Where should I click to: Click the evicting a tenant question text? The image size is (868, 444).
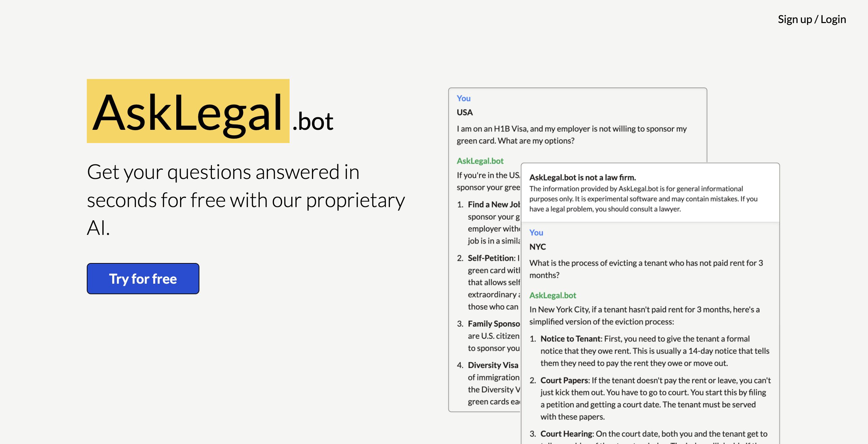(x=646, y=269)
